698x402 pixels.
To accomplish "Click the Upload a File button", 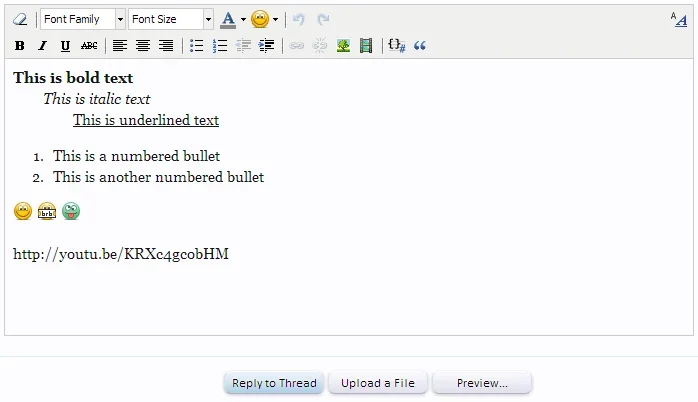I will pos(378,383).
